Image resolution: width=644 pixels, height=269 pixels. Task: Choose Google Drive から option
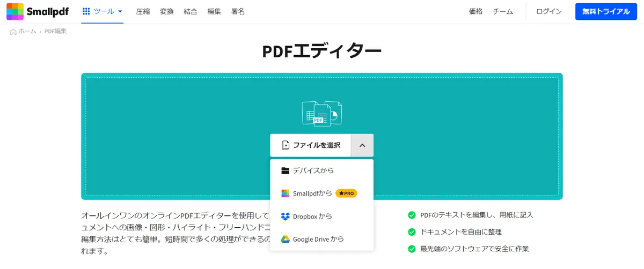(321, 239)
